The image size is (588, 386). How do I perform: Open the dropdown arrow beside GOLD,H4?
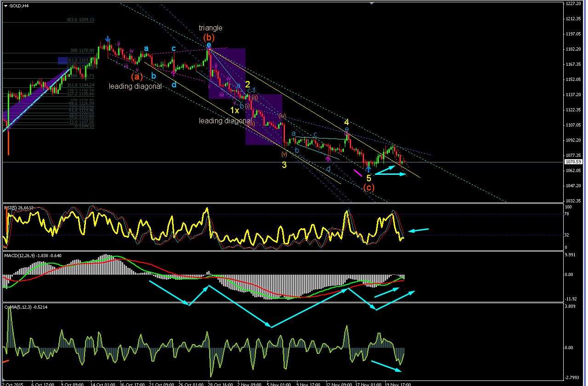pos(6,6)
